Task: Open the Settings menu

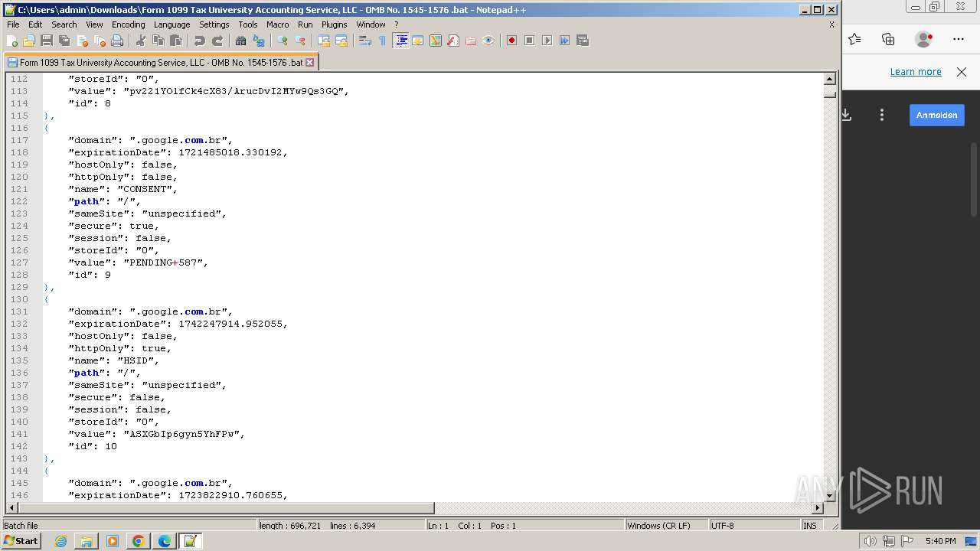Action: (x=214, y=24)
